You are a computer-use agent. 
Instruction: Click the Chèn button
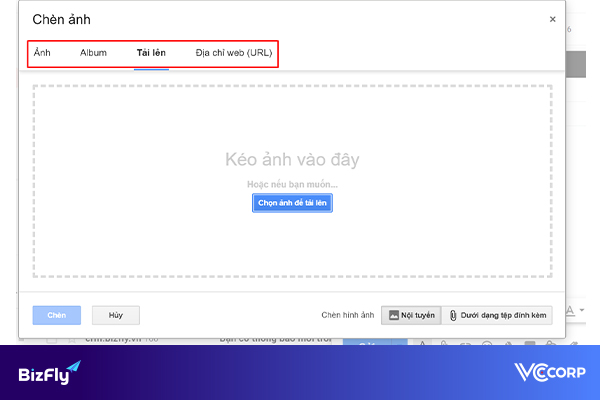click(x=57, y=315)
